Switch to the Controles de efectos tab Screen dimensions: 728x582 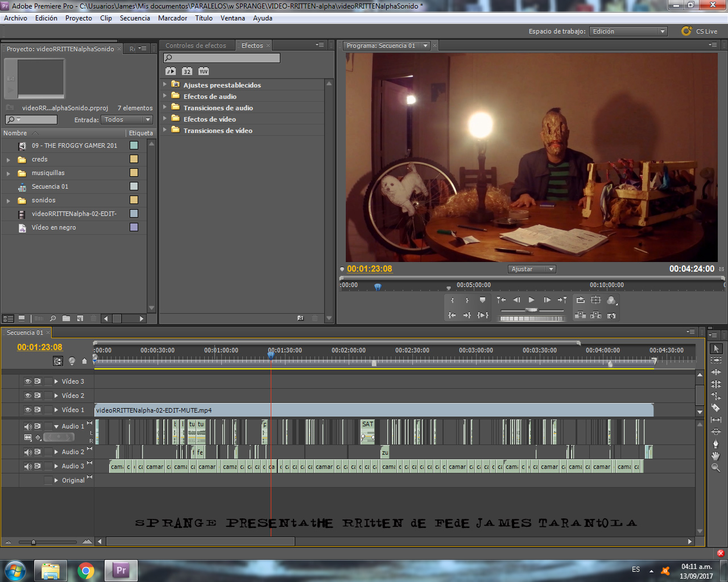tap(196, 45)
